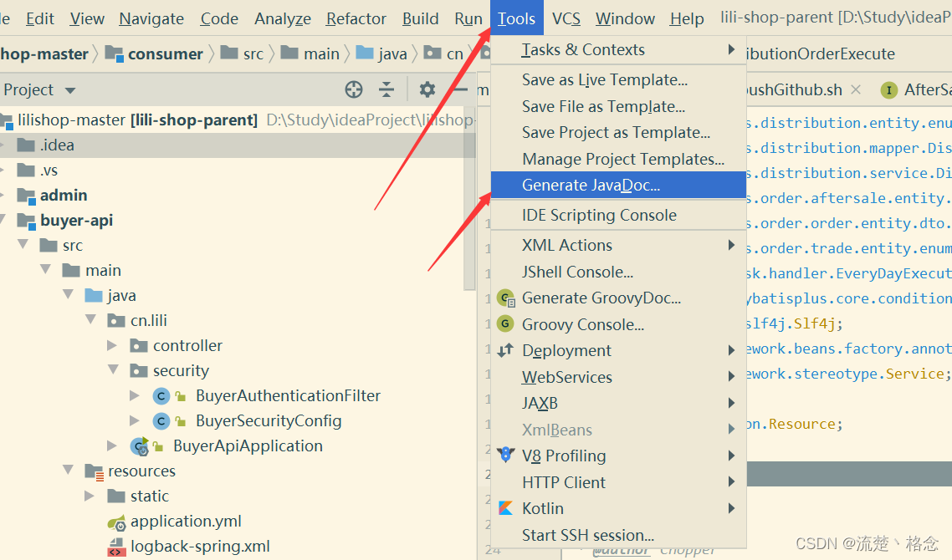This screenshot has width=952, height=560.
Task: Expand the controller package node
Action: click(x=113, y=345)
